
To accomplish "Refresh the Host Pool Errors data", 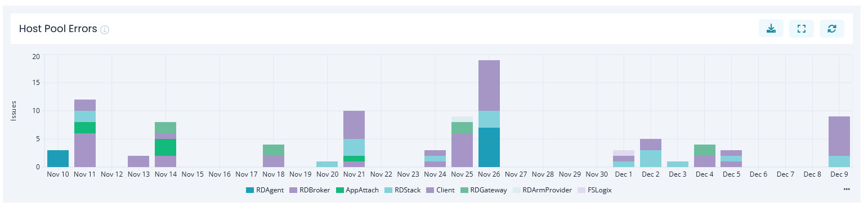I will point(832,28).
